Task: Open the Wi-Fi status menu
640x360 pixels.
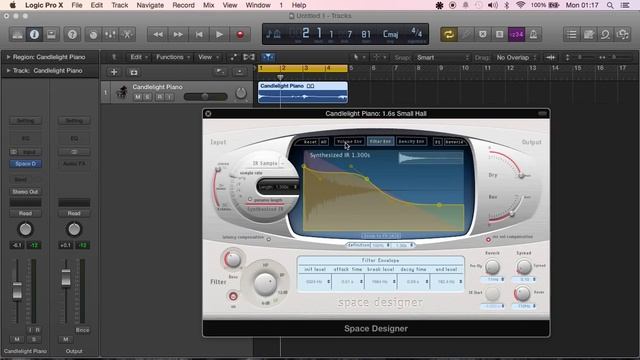Action: tap(520, 5)
